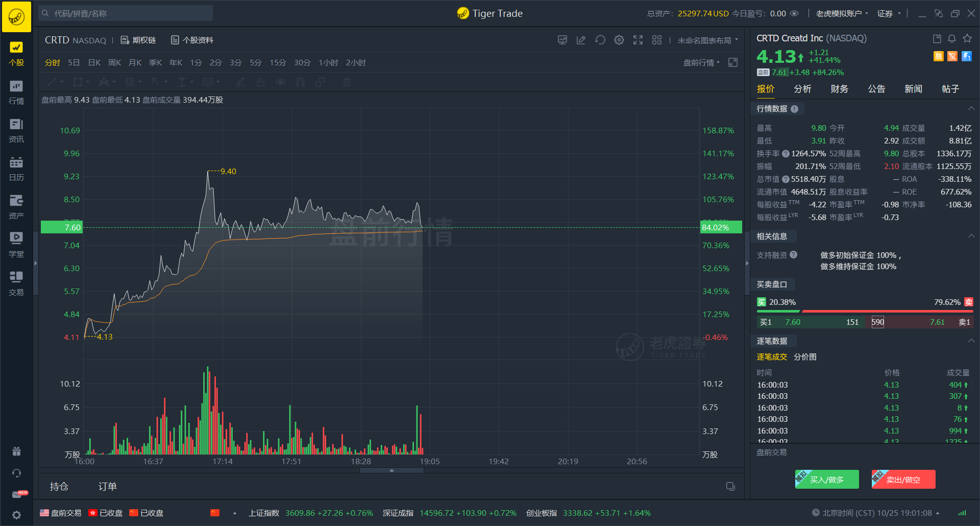The width and height of the screenshot is (980, 526).
Task: Switch trade view to 逐笔成交
Action: click(772, 357)
